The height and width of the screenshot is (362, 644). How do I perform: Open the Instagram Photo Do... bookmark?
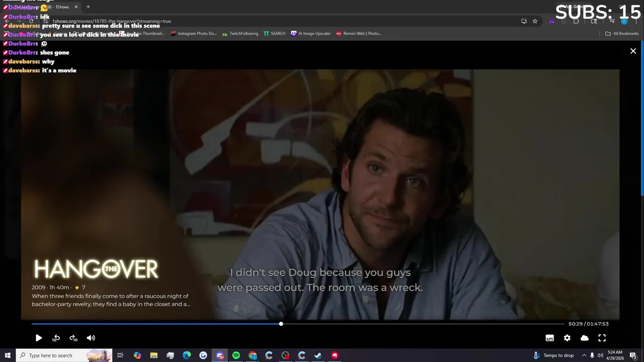click(x=194, y=33)
